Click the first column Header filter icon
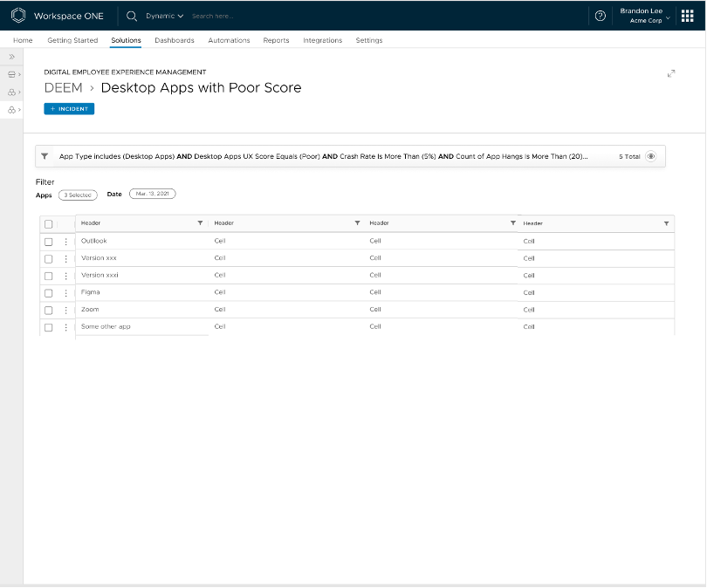The image size is (707, 588). tap(200, 223)
